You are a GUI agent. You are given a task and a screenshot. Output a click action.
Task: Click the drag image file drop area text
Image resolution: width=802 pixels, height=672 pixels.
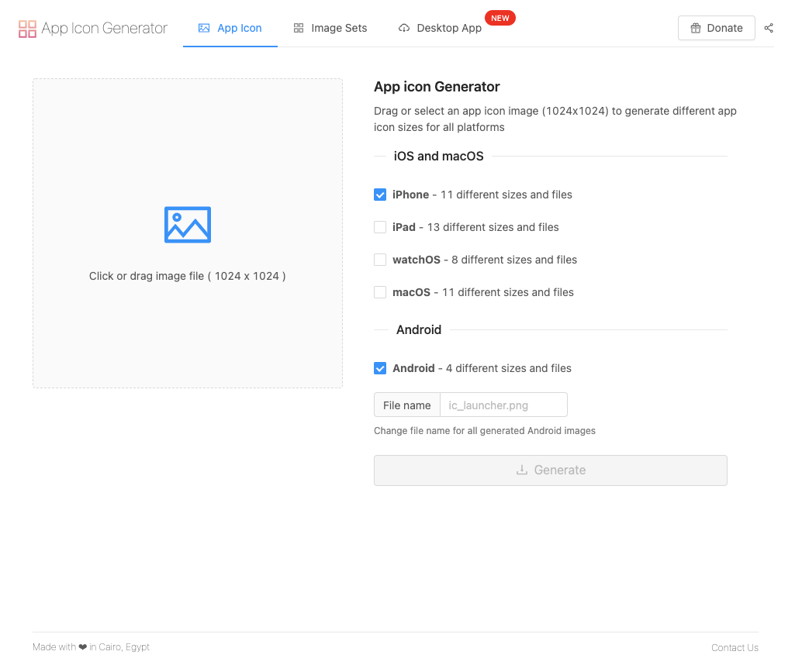coord(187,276)
